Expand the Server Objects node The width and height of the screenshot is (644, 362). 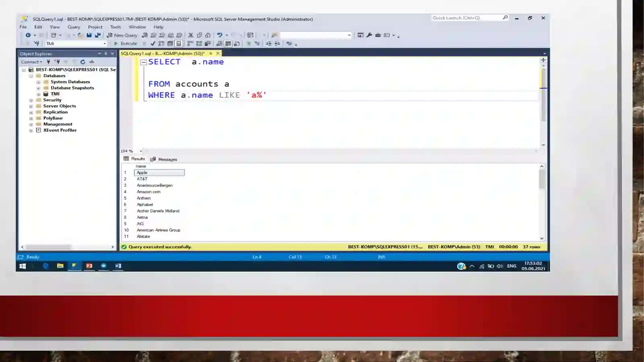click(31, 106)
